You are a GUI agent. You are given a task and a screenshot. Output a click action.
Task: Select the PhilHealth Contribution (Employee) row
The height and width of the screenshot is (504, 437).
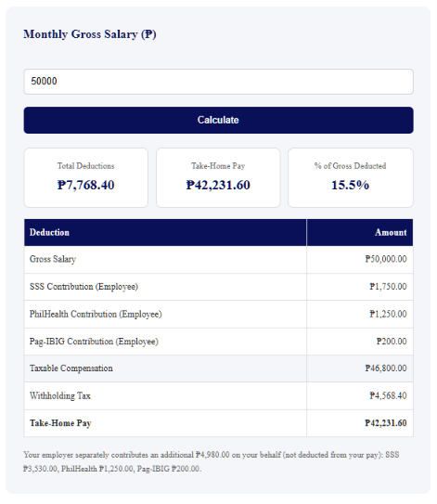(219, 314)
